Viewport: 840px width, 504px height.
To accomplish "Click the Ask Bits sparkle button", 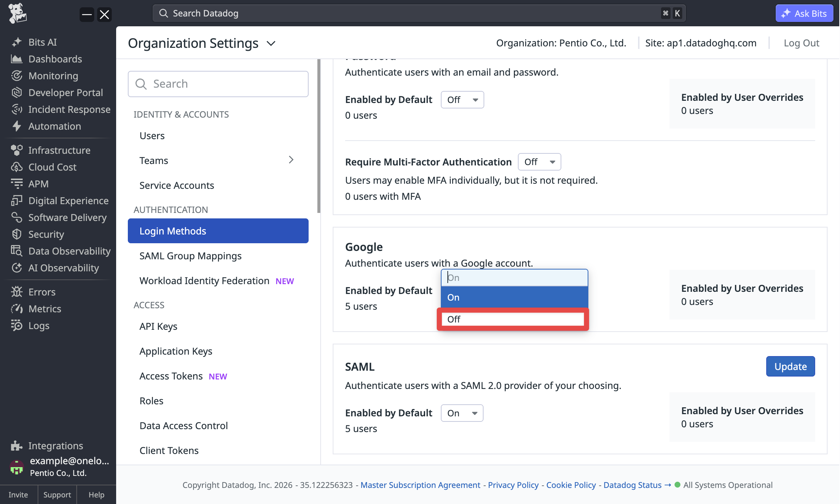I will (x=804, y=14).
